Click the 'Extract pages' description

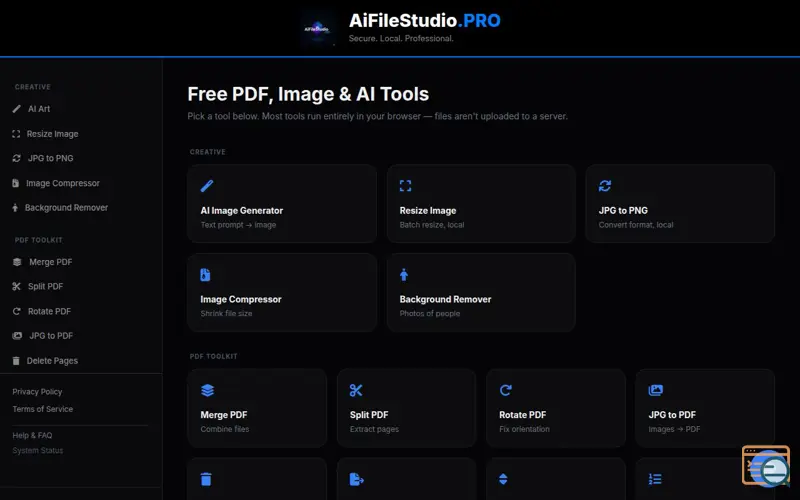click(x=374, y=429)
